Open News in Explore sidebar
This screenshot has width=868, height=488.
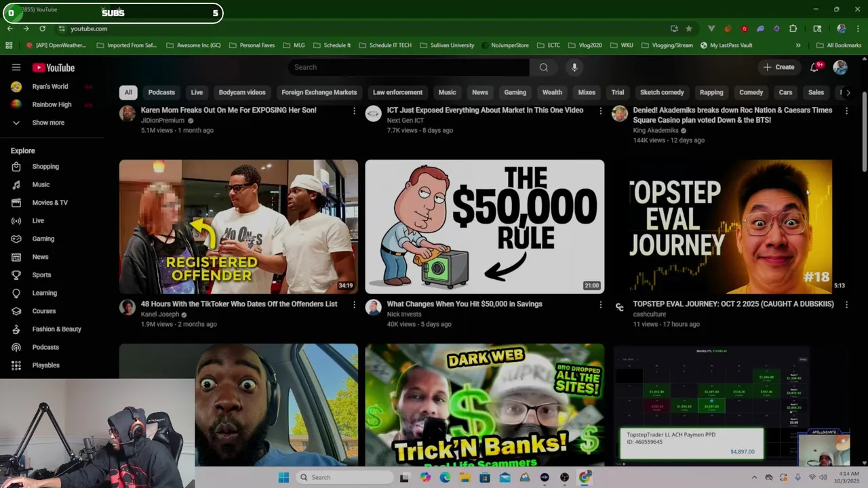coord(40,256)
